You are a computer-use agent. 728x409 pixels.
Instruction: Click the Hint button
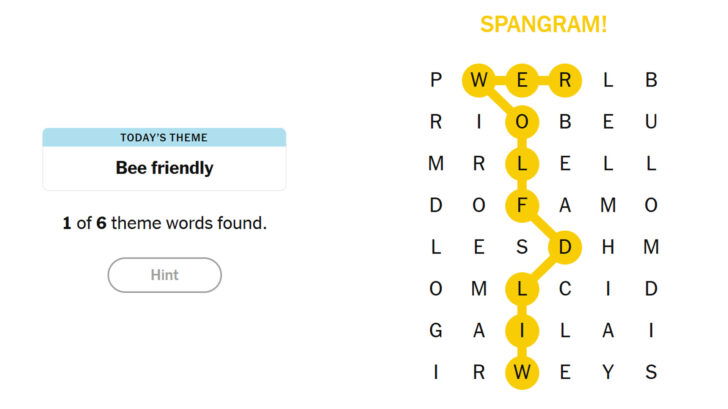pos(164,275)
